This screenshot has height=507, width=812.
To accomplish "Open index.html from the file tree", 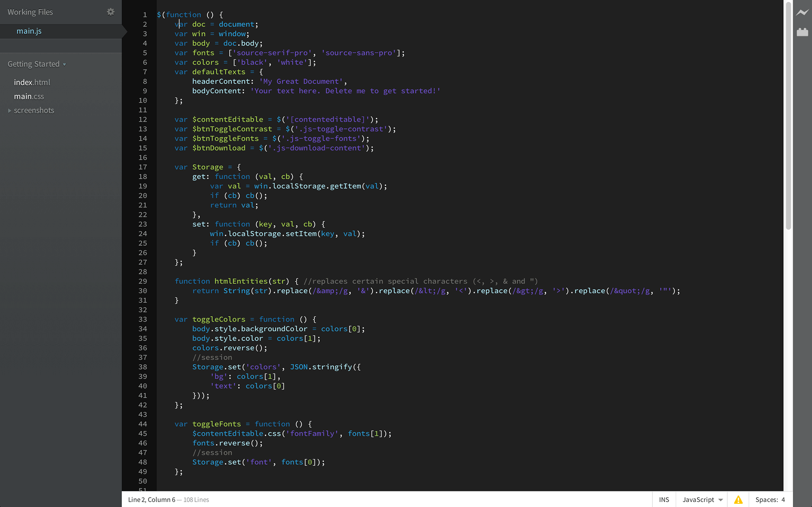I will tap(32, 82).
